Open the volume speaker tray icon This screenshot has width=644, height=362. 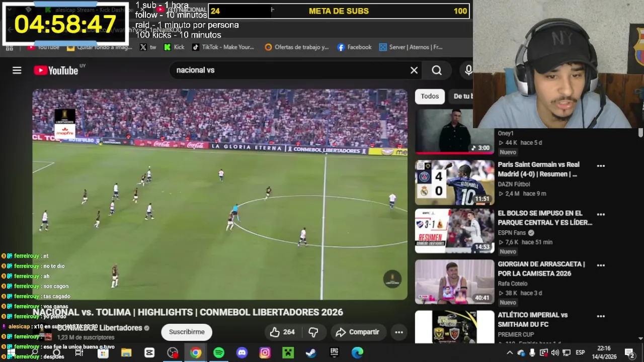555,353
